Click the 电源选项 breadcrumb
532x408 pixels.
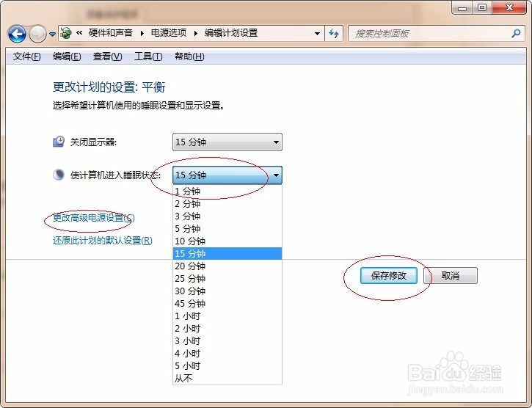169,33
